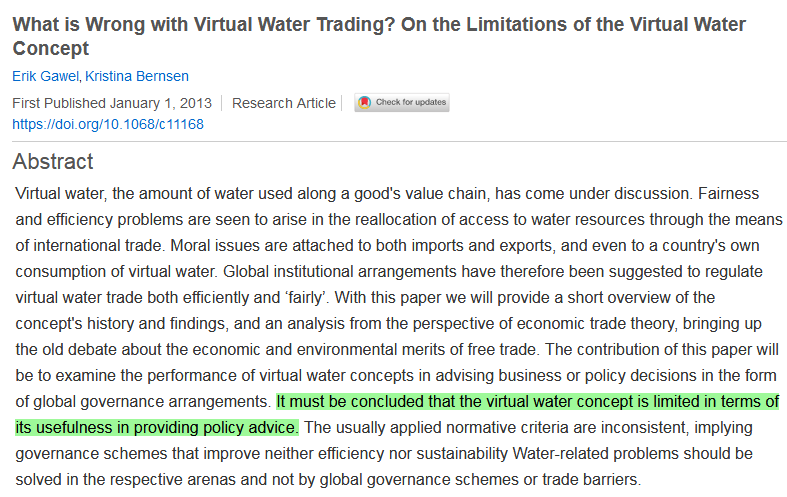Click the First Published January 1, 2013 date
The height and width of the screenshot is (497, 787).
tap(112, 103)
